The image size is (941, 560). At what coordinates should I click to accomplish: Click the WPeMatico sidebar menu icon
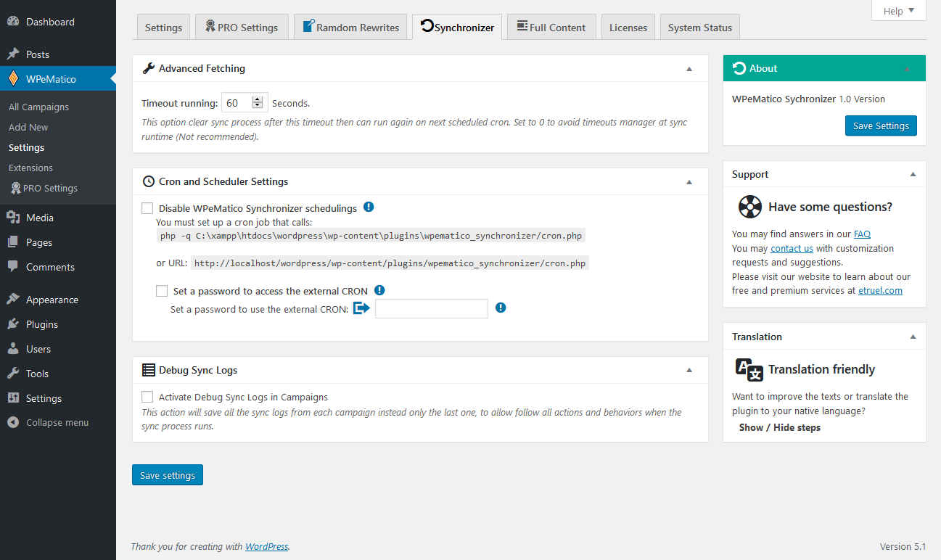13,79
